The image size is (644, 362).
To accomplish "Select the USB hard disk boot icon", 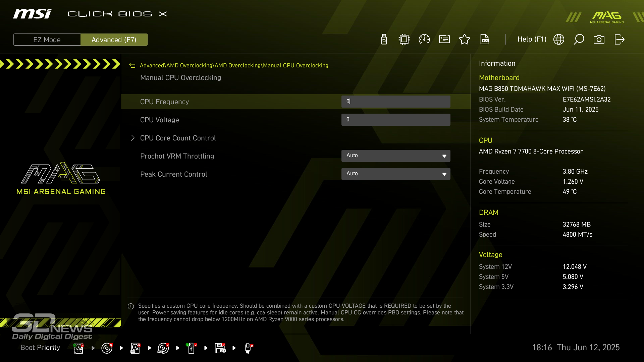I will [x=135, y=348].
